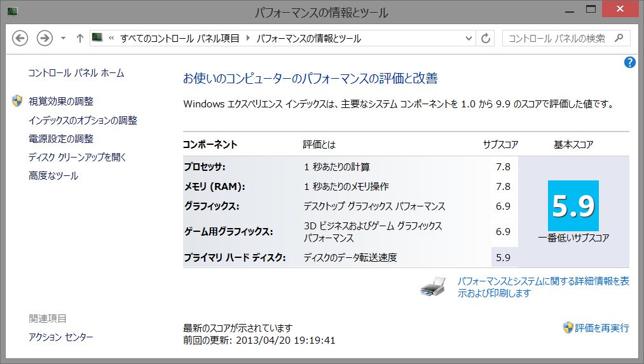Screen dimensions: 644x364
Task: Click the 評価とは column header
Action: (319, 144)
